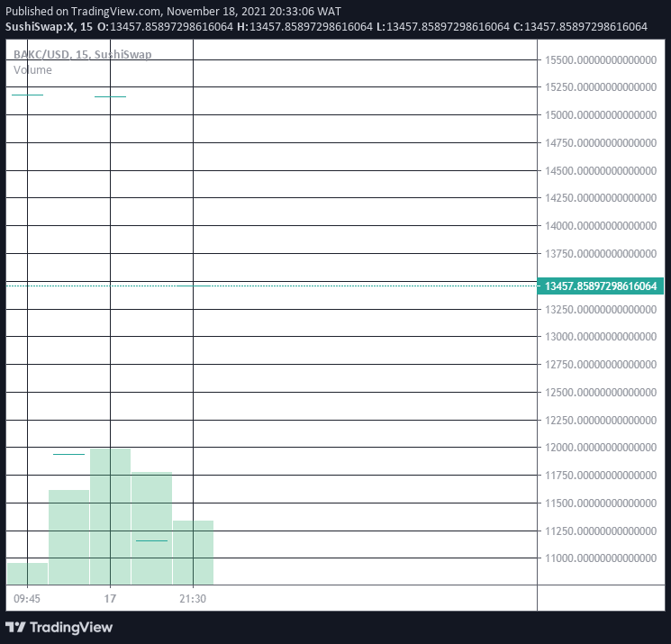Click the 15250.00000000000000 price axis label
Image resolution: width=671 pixels, height=644 pixels.
tap(601, 86)
